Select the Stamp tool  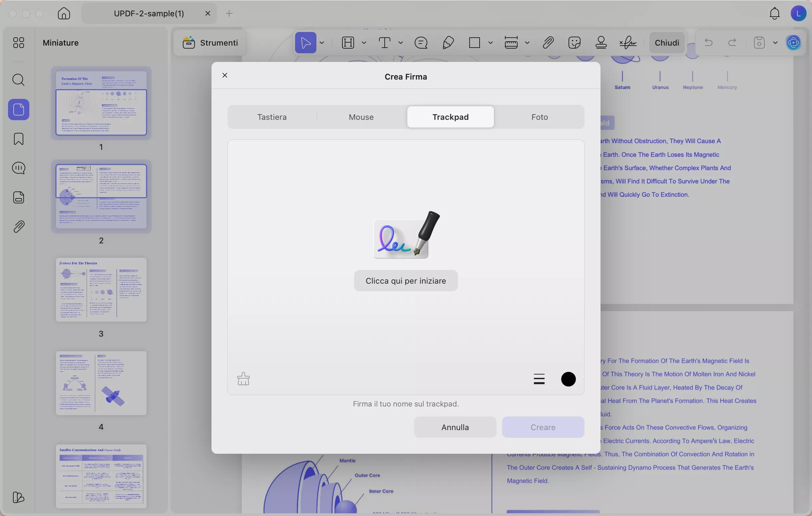(x=601, y=43)
